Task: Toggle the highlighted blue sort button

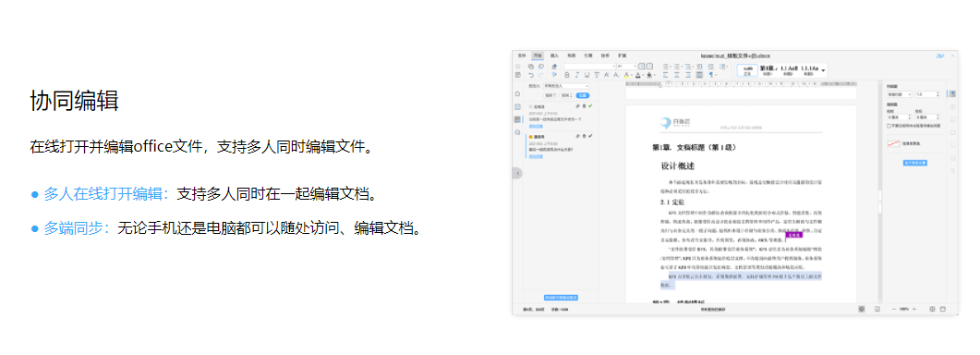Action: coord(583,95)
